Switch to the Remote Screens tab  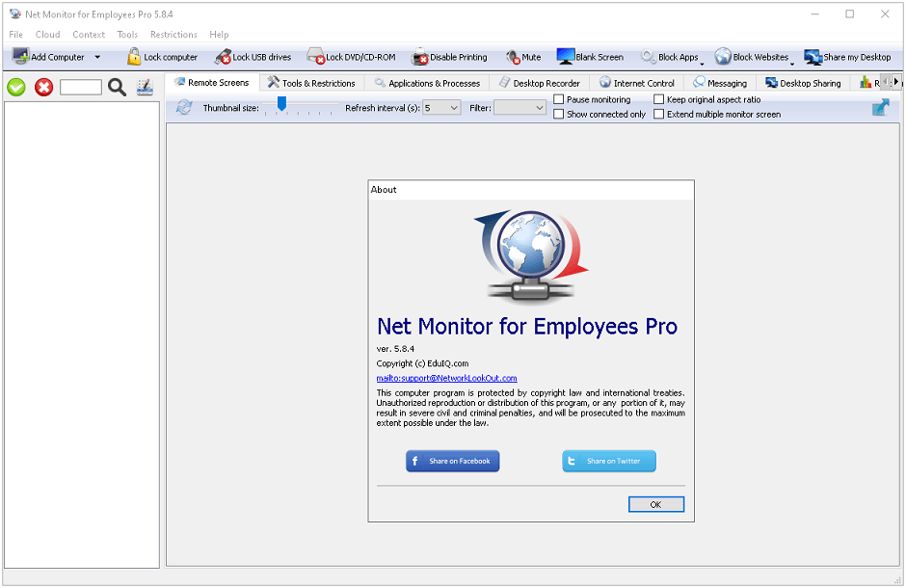[212, 83]
